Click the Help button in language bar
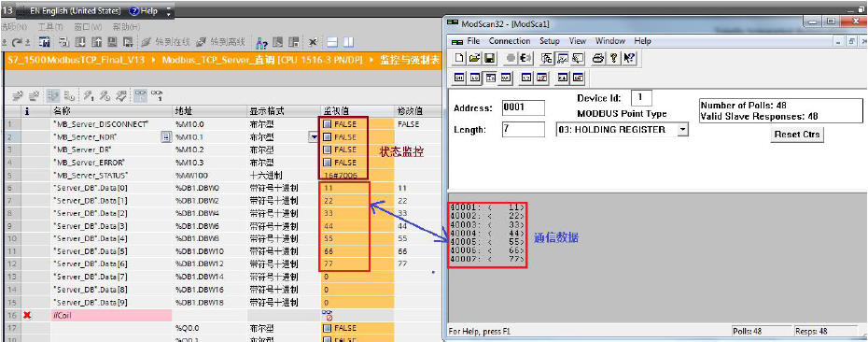This screenshot has width=868, height=342. pyautogui.click(x=143, y=11)
